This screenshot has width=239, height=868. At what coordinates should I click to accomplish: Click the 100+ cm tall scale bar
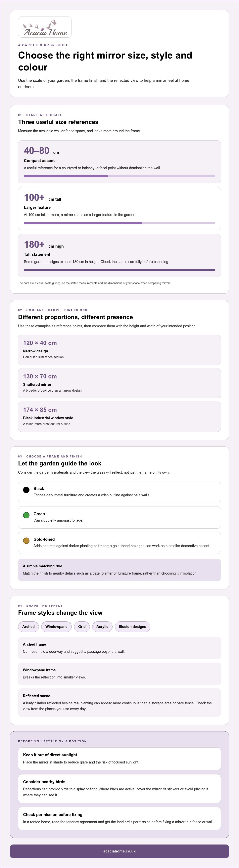point(119,223)
